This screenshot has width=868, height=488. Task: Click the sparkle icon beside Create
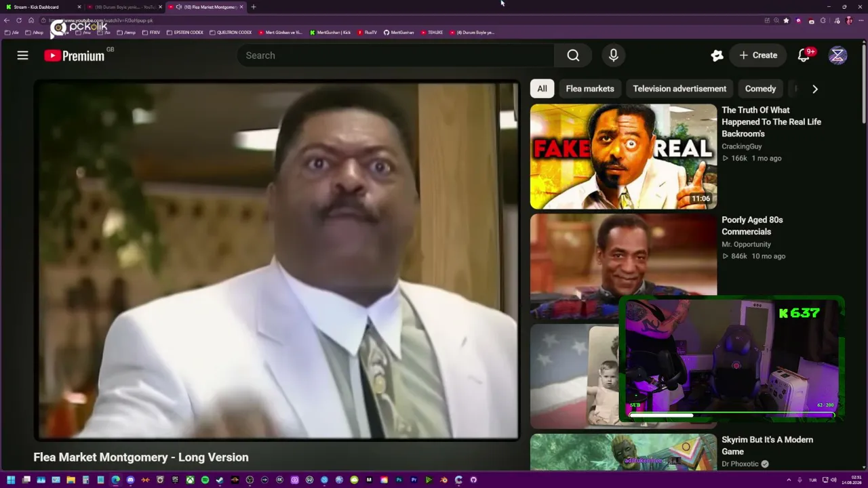click(x=717, y=56)
